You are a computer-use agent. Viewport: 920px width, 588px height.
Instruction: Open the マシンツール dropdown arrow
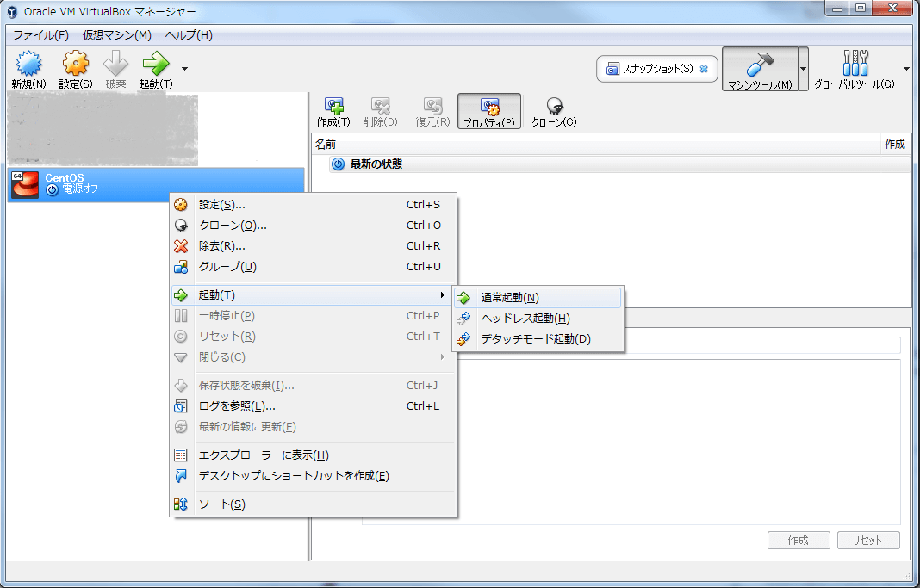tap(803, 69)
